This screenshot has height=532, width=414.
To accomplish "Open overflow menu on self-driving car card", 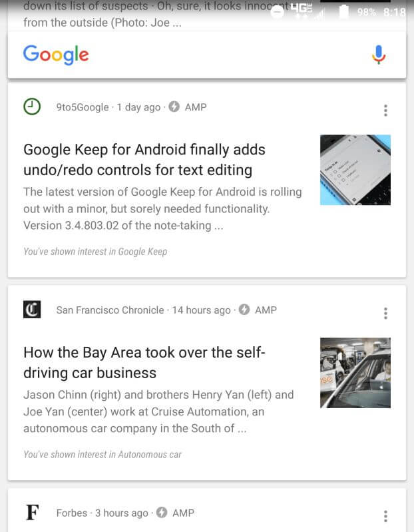I will point(385,313).
